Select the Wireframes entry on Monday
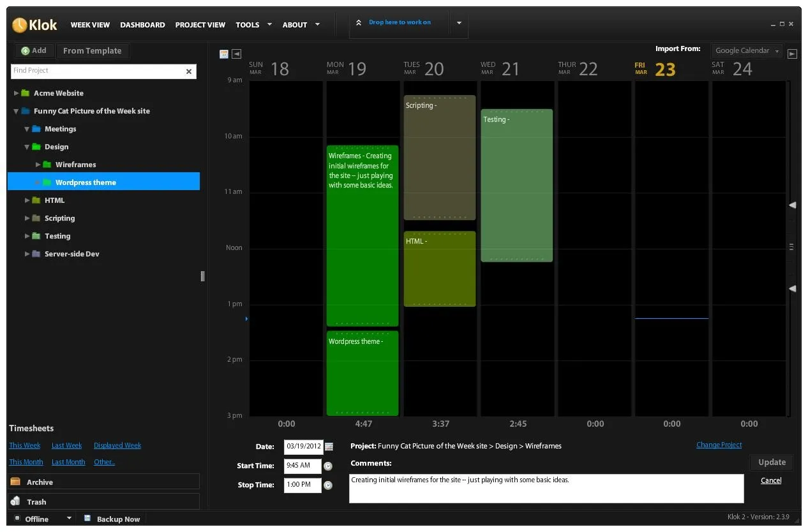Screen dimensions: 808x532 click(362, 236)
